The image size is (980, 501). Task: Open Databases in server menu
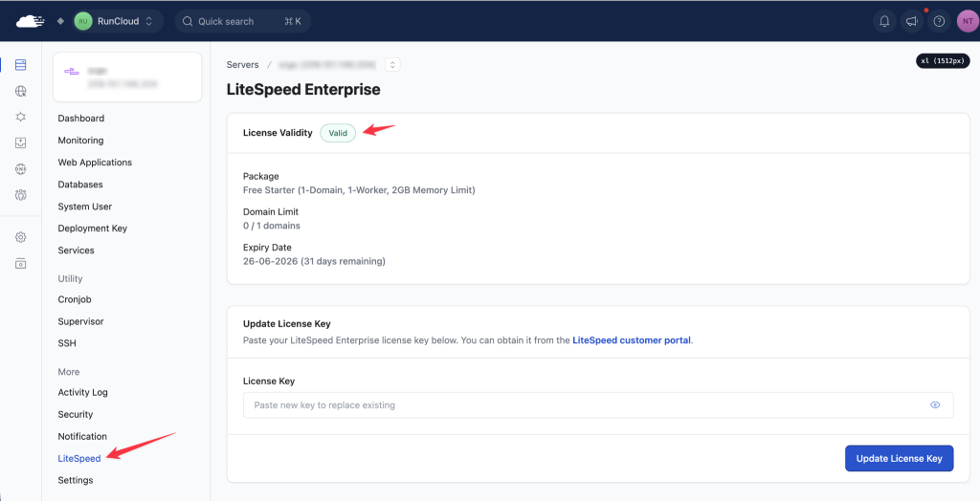pyautogui.click(x=80, y=185)
